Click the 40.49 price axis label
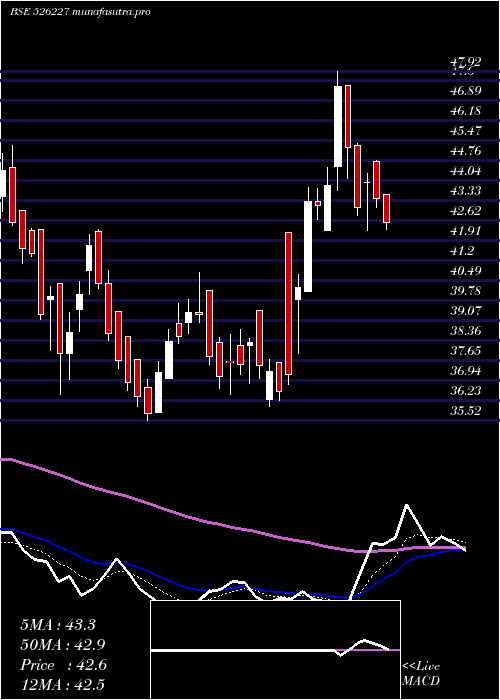500x700 pixels. 466,271
